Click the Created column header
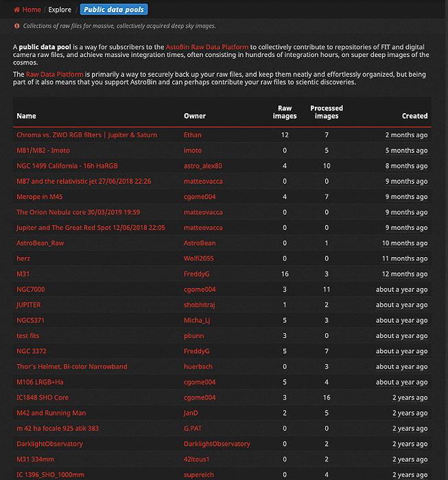The width and height of the screenshot is (448, 480). point(414,116)
